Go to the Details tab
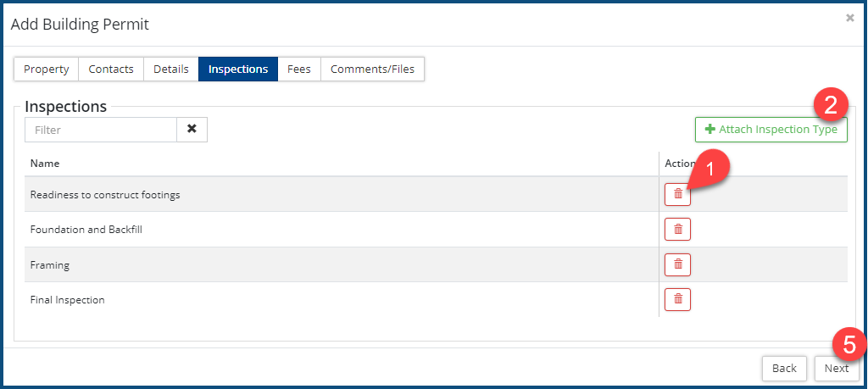868x389 pixels. (171, 69)
